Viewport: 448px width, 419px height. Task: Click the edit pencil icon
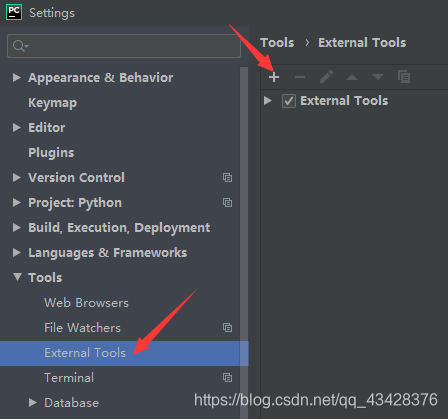click(x=326, y=77)
